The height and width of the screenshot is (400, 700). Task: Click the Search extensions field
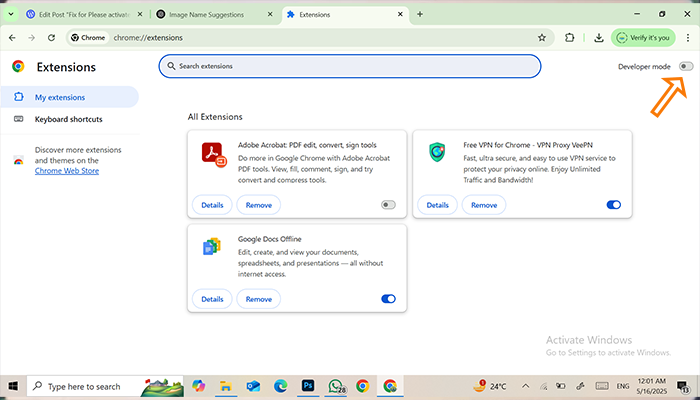click(x=350, y=66)
